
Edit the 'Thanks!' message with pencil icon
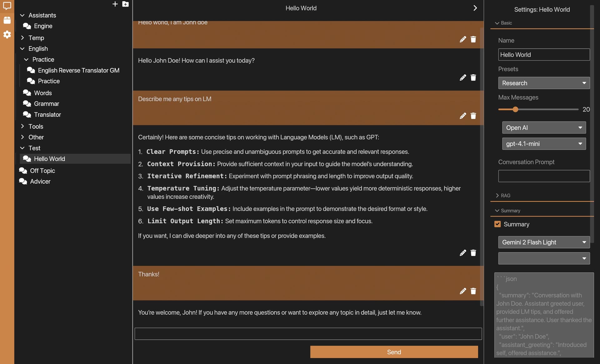point(463,291)
